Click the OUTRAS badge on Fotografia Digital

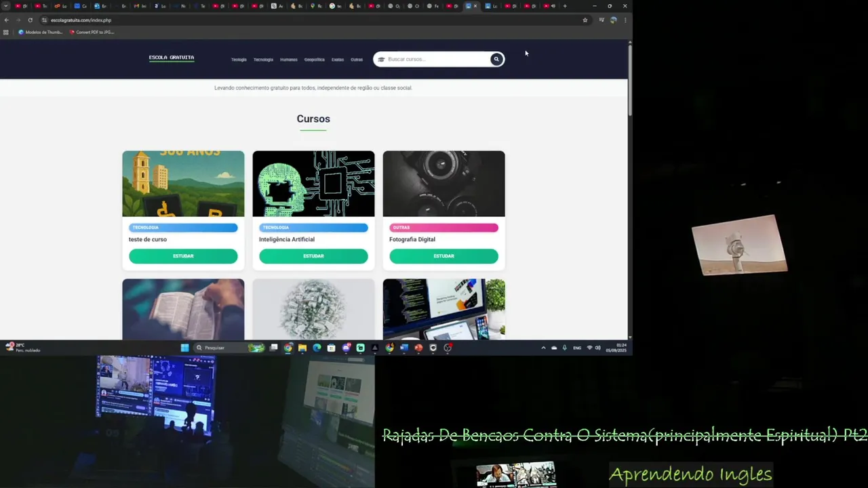click(x=443, y=228)
